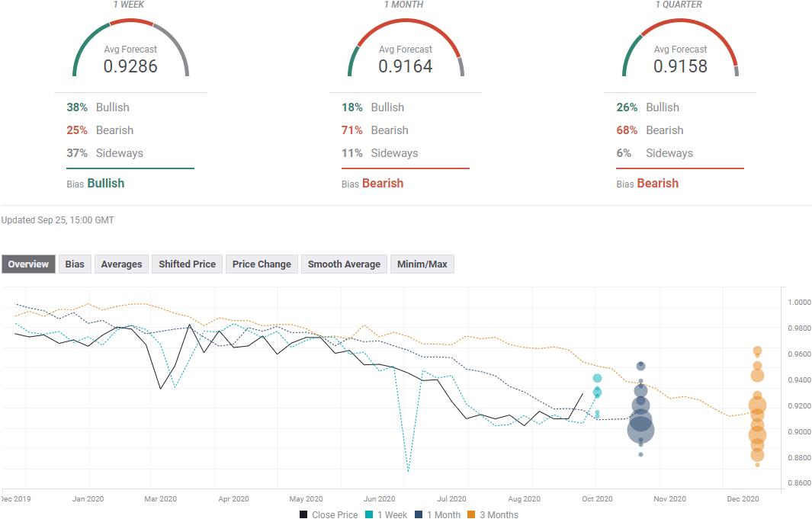Click the Close Price legend label
Viewport: 812px width, 519px height.
coord(335,514)
